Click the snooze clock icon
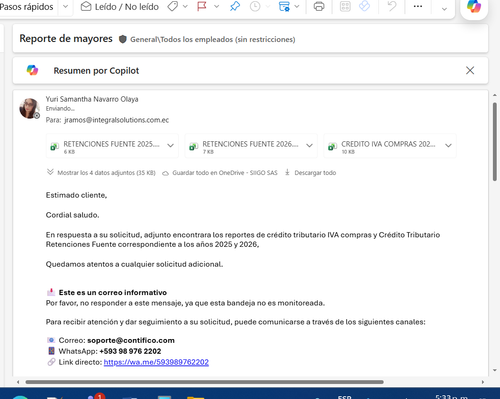500x399 pixels. point(255,6)
